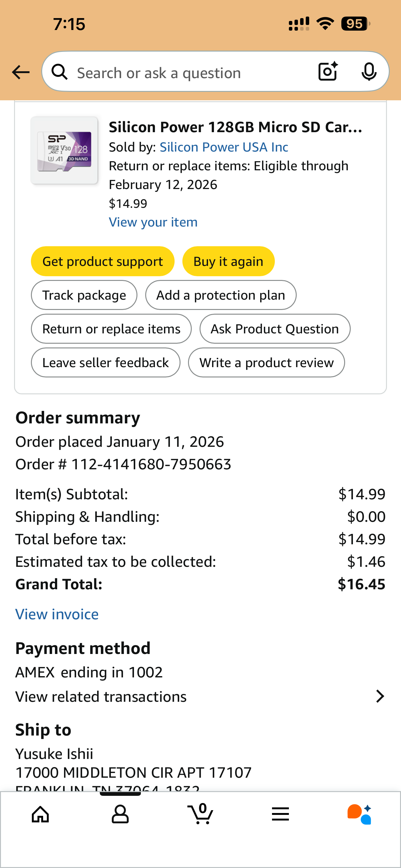Choose Return or replace items
Viewport: 401px width, 868px height.
[111, 329]
